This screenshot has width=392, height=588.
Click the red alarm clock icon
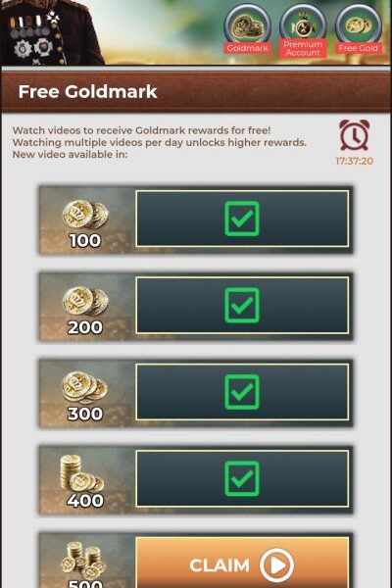(x=355, y=134)
